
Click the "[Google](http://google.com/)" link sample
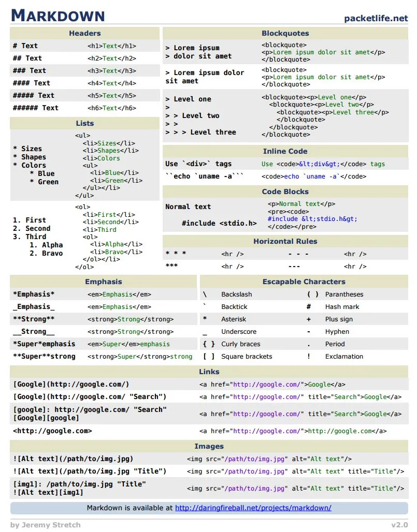coord(71,385)
